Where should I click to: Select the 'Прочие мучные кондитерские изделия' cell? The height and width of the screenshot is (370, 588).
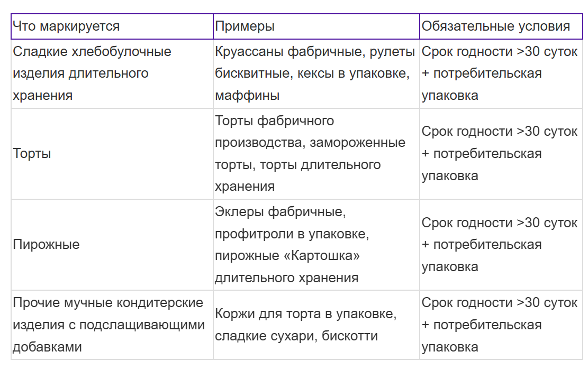[112, 325]
